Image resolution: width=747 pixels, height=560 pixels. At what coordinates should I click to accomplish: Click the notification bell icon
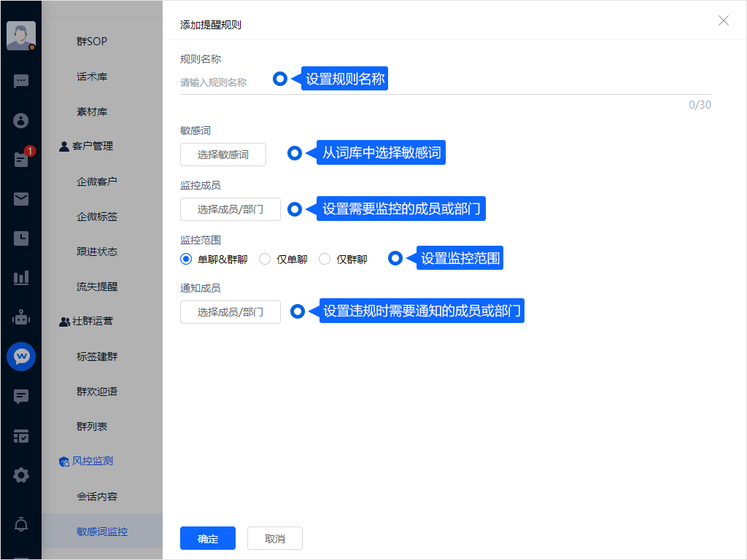(21, 524)
